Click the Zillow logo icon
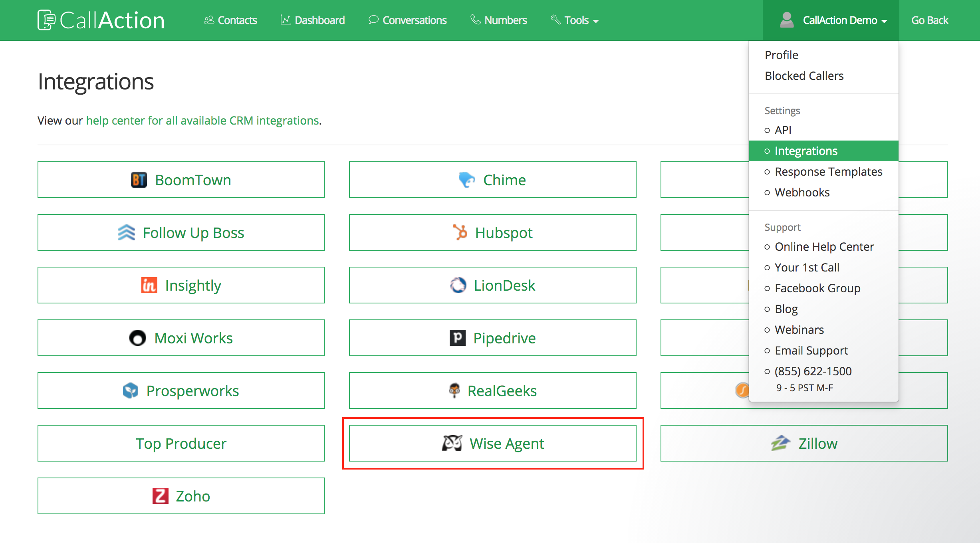 click(780, 443)
